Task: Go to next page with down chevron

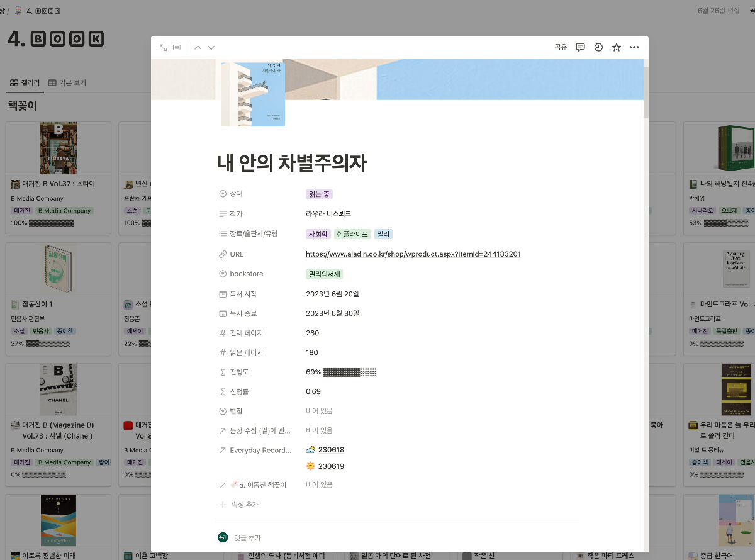Action: coord(211,47)
